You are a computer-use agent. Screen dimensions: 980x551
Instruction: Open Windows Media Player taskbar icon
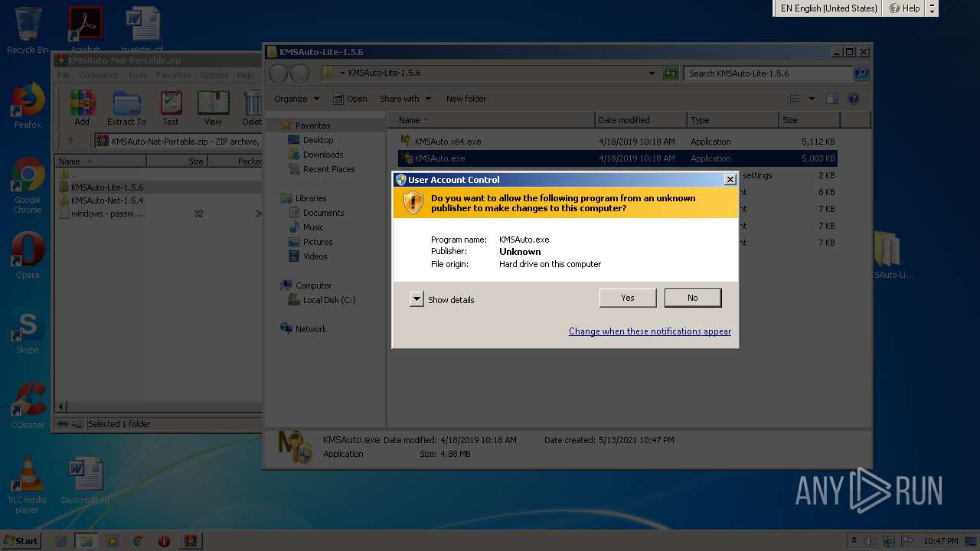pos(113,541)
